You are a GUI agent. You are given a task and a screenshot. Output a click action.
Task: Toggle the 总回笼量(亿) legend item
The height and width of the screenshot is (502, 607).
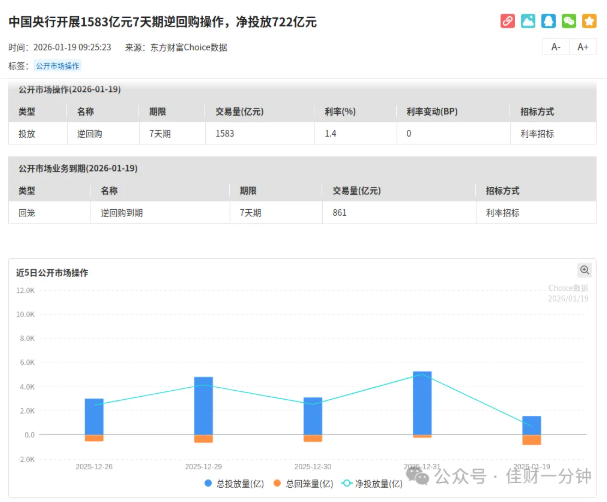pyautogui.click(x=303, y=483)
